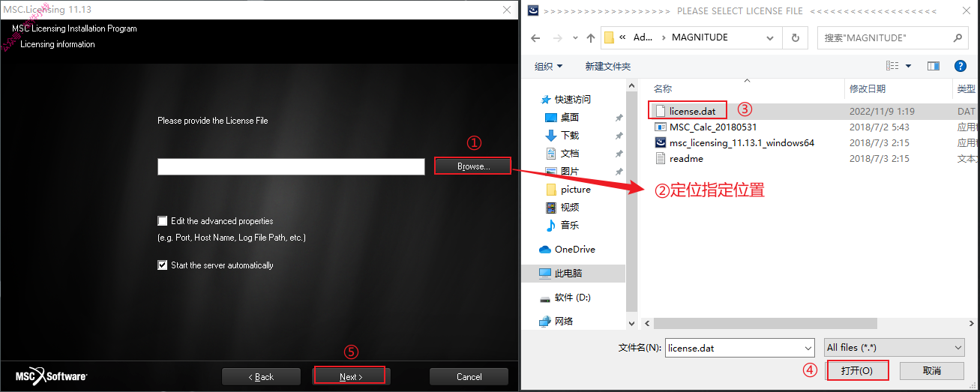Click the 文件名 text field
This screenshot has width=980, height=392.
point(733,348)
